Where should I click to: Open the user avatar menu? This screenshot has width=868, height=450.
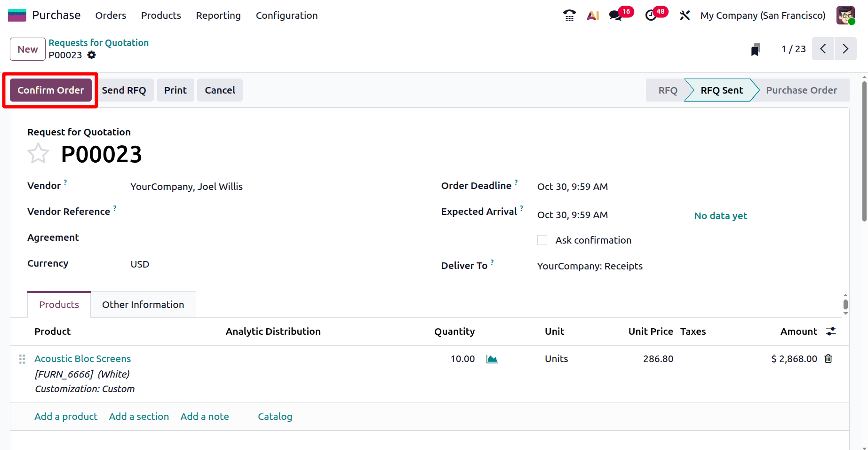point(845,15)
